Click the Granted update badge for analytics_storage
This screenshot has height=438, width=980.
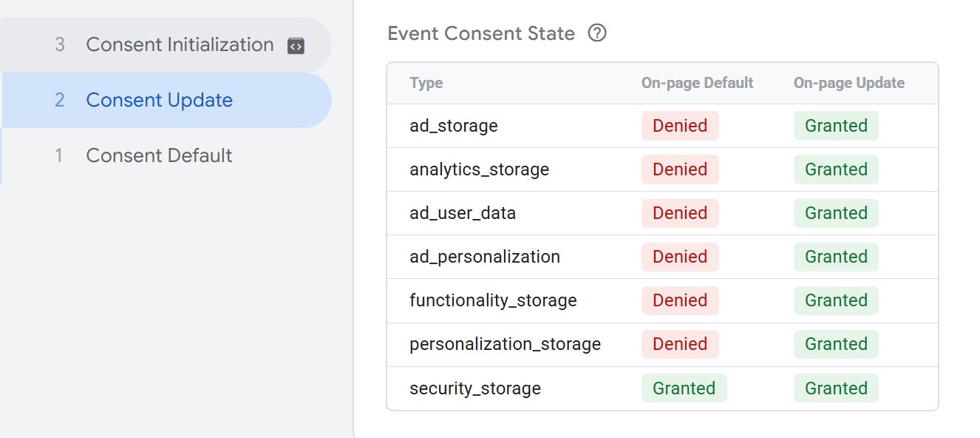(x=836, y=169)
